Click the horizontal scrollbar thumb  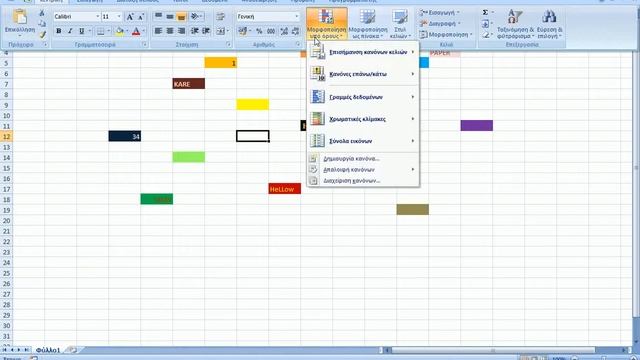click(493, 350)
